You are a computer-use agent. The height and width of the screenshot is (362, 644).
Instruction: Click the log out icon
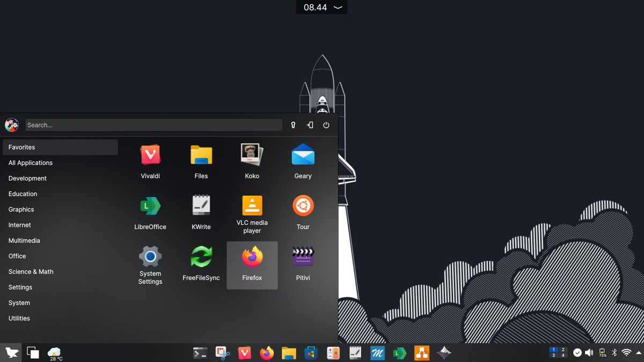point(310,125)
